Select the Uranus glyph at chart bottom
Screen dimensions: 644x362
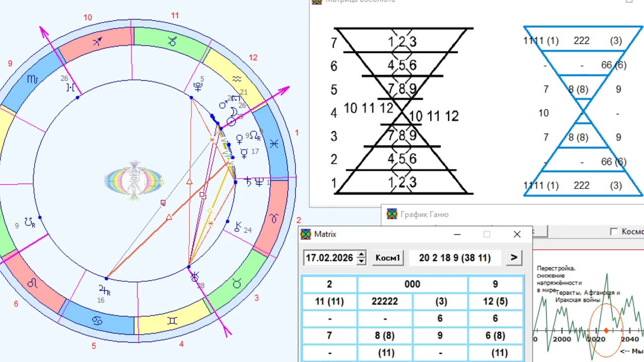(x=195, y=276)
